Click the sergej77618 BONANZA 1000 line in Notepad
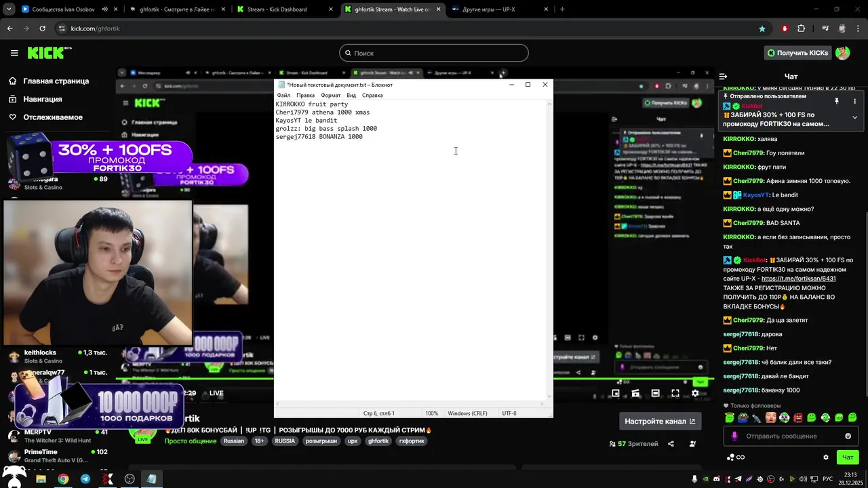 tap(319, 137)
